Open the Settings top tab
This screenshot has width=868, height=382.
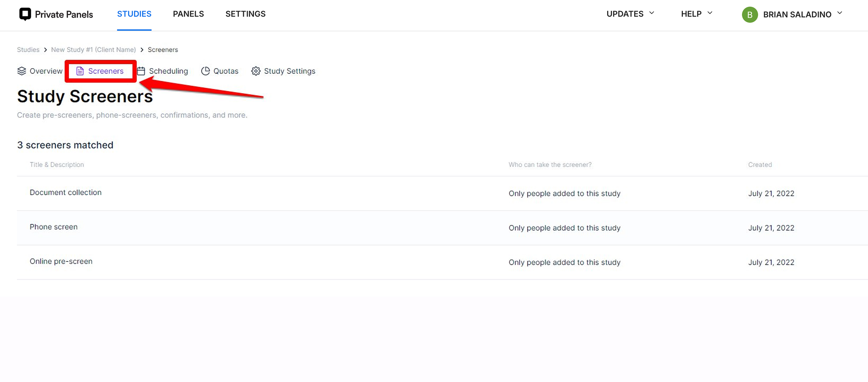tap(245, 14)
